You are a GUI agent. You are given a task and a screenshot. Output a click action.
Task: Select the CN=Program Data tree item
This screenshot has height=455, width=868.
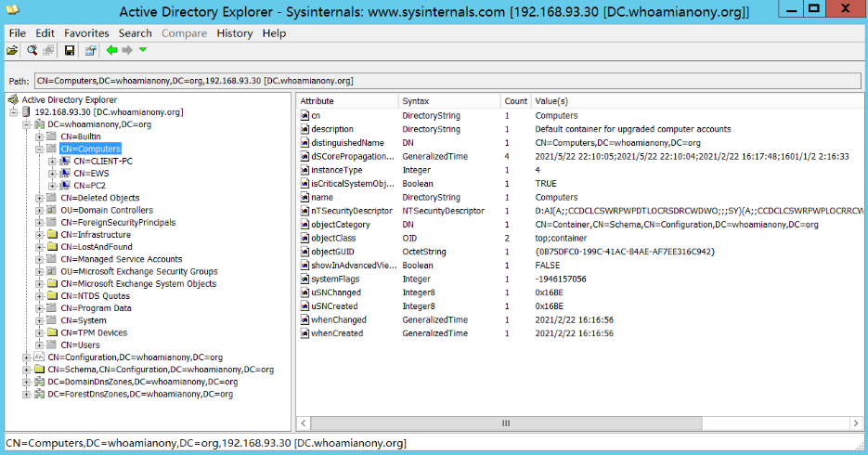click(96, 308)
